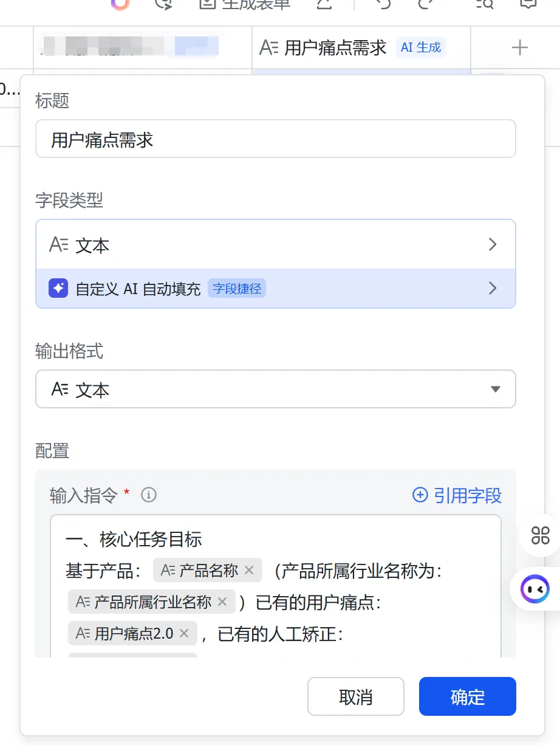Click the info icon beside 输入指令
The width and height of the screenshot is (560, 745).
tap(149, 495)
